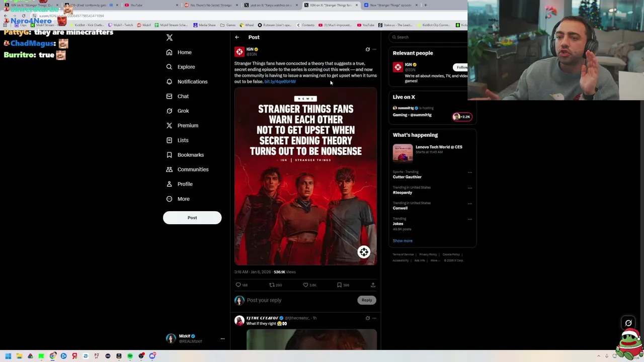Image resolution: width=644 pixels, height=362 pixels.
Task: Go back with the Post arrow
Action: 237,37
